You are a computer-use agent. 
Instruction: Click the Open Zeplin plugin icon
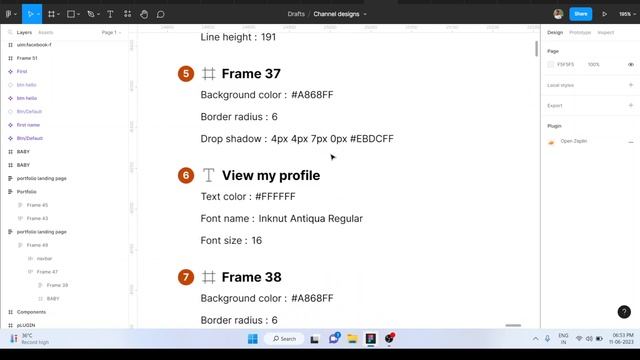pyautogui.click(x=551, y=142)
